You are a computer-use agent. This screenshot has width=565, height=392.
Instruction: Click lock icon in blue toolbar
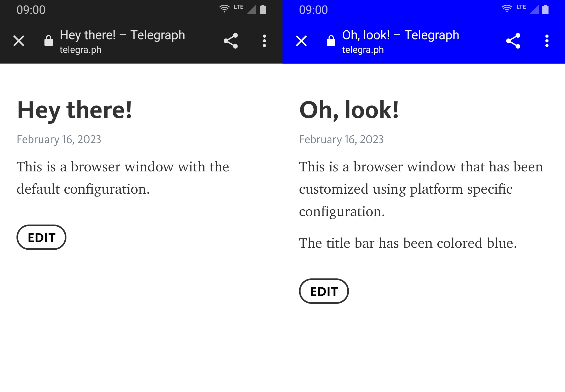(331, 41)
